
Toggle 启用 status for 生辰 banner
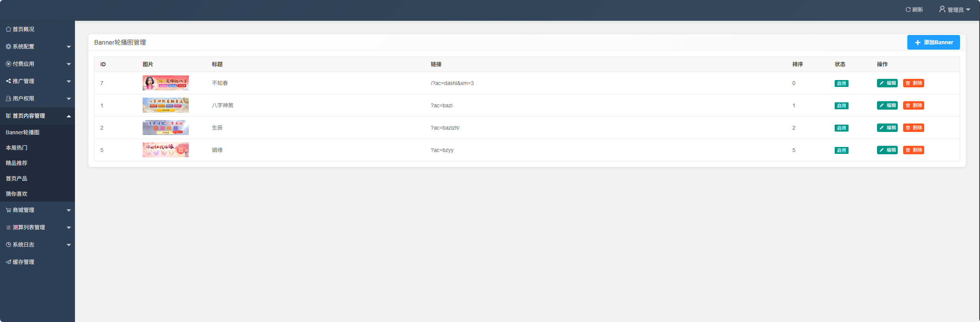[x=841, y=128]
